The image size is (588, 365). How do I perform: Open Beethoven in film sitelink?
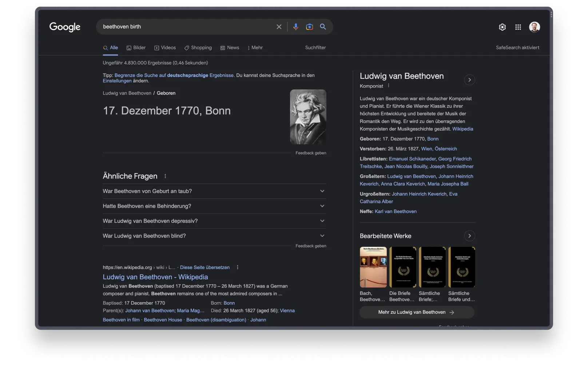[121, 320]
